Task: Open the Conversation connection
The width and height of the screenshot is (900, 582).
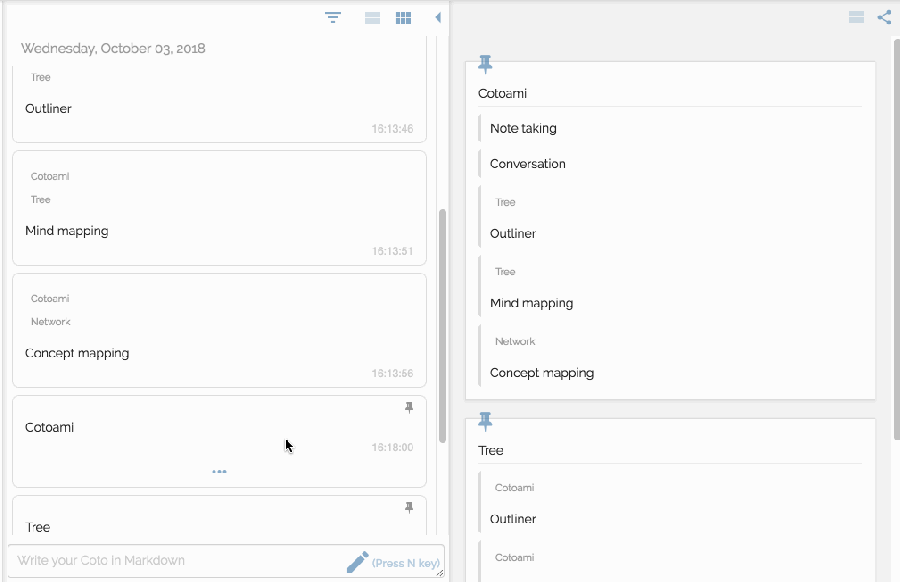Action: point(527,164)
